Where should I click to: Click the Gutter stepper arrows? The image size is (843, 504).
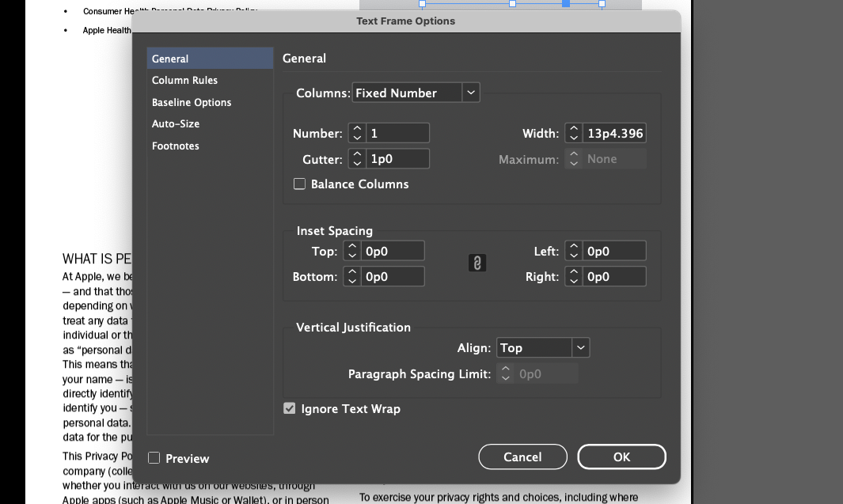coord(357,159)
